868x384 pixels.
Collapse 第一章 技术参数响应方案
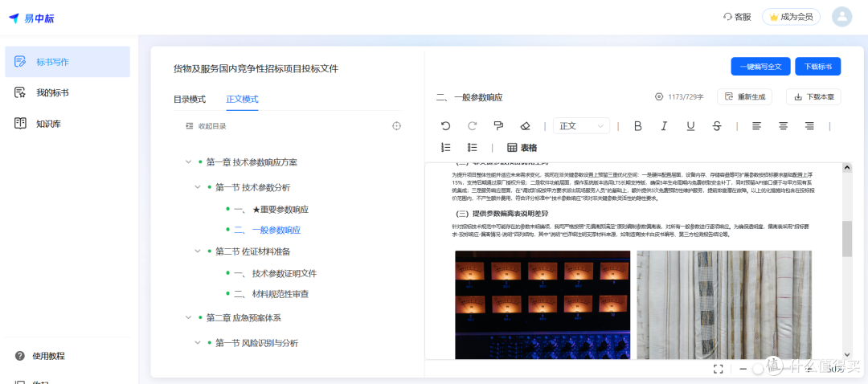pos(188,162)
